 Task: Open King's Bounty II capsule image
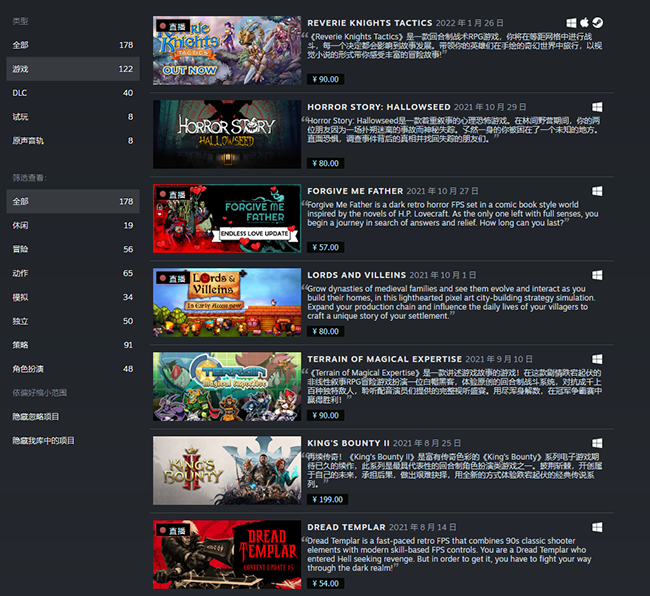click(227, 470)
